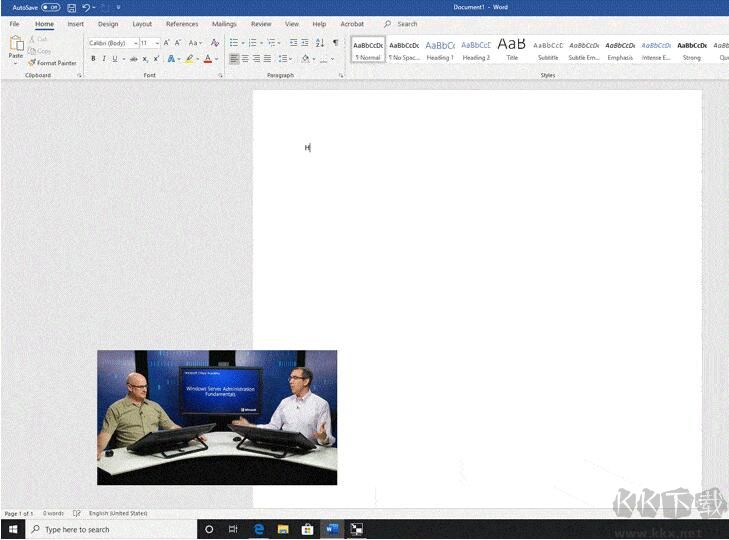
Task: Expand the Paste options arrow
Action: click(x=16, y=63)
